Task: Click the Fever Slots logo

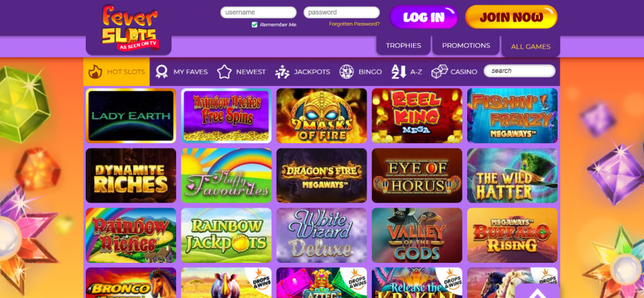Action: (x=130, y=28)
